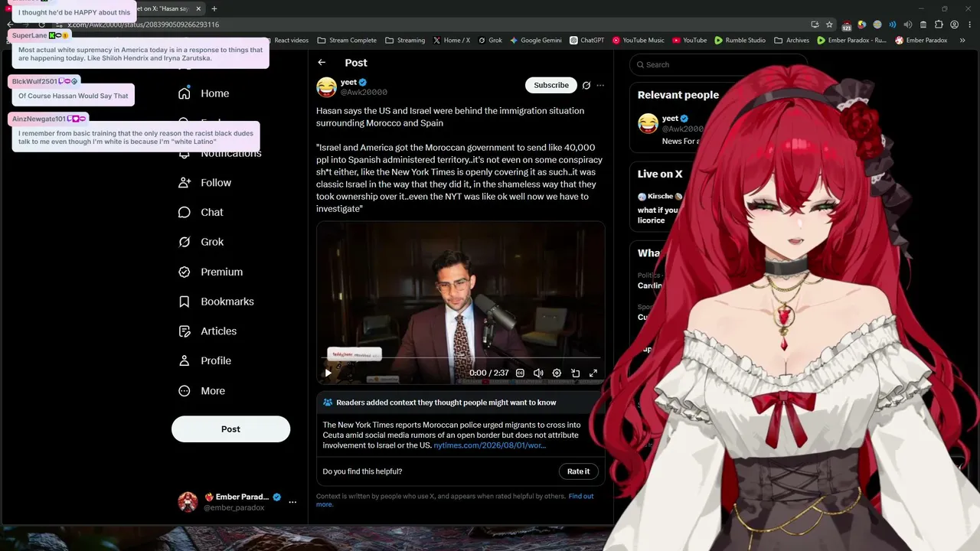The image size is (980, 551).
Task: Open the Streaming bookmark folder
Action: pos(405,41)
